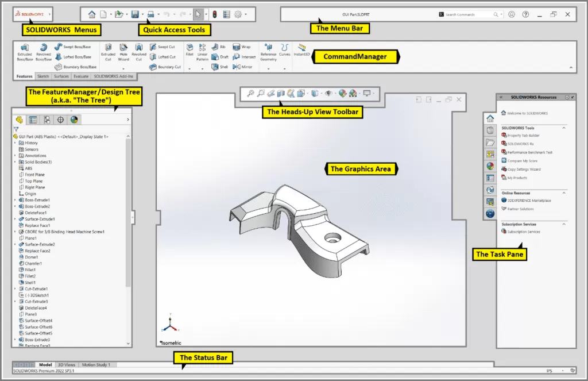Expand the History folder in the tree
The width and height of the screenshot is (588, 381).
coord(16,143)
